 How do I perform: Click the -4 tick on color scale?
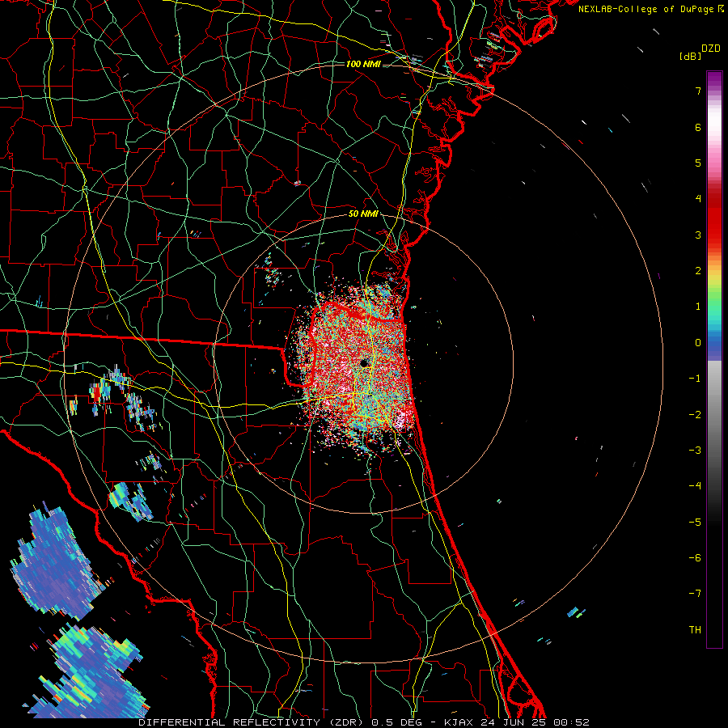click(695, 486)
